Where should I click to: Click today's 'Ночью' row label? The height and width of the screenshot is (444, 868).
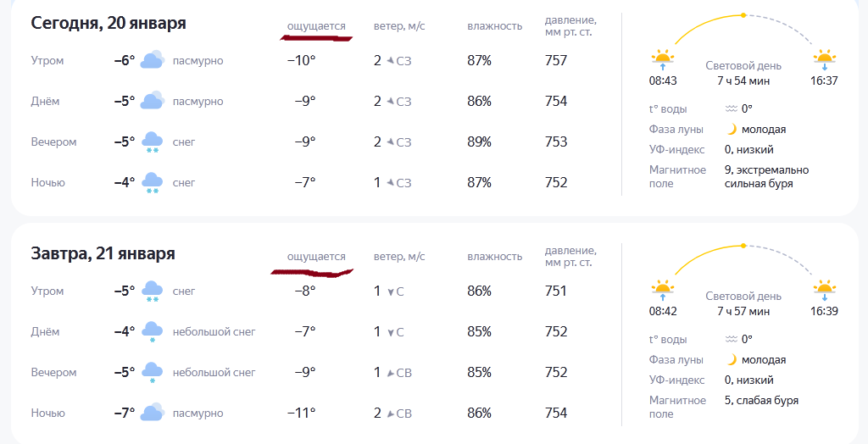(x=48, y=182)
